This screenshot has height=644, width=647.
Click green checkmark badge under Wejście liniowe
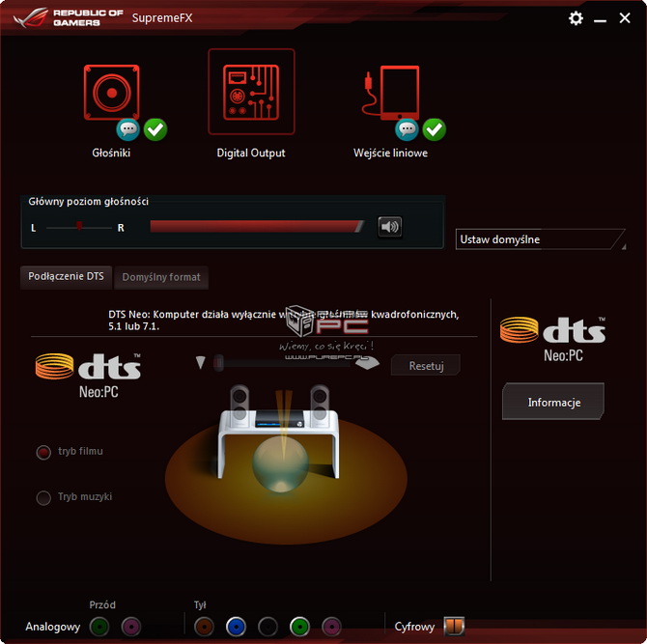click(x=435, y=129)
